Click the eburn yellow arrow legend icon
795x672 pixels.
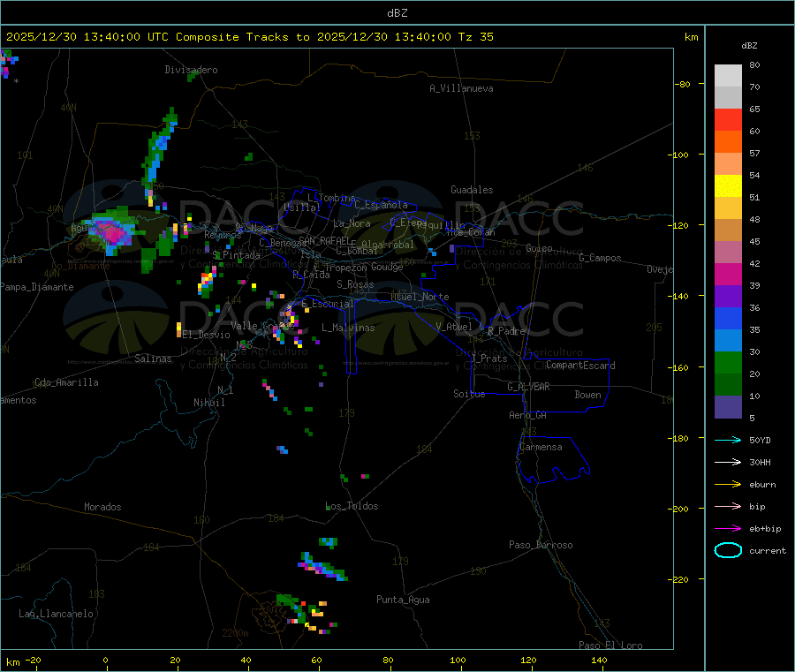point(728,484)
